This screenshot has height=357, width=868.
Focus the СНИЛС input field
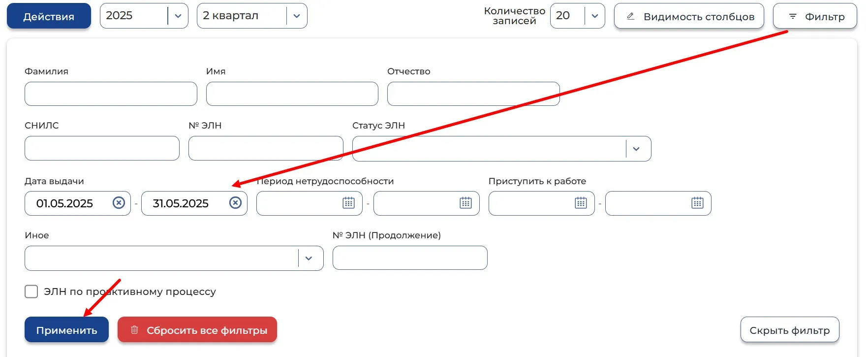[x=102, y=148]
